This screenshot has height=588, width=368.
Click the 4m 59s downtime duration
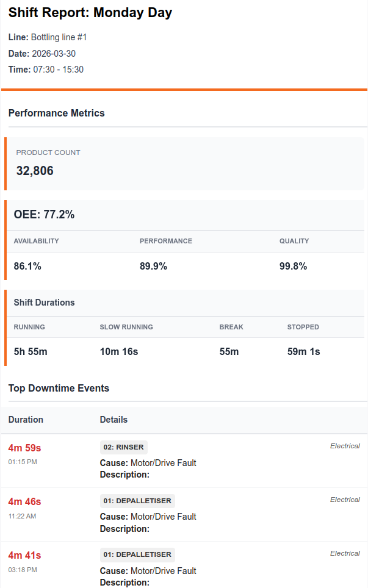coord(24,448)
